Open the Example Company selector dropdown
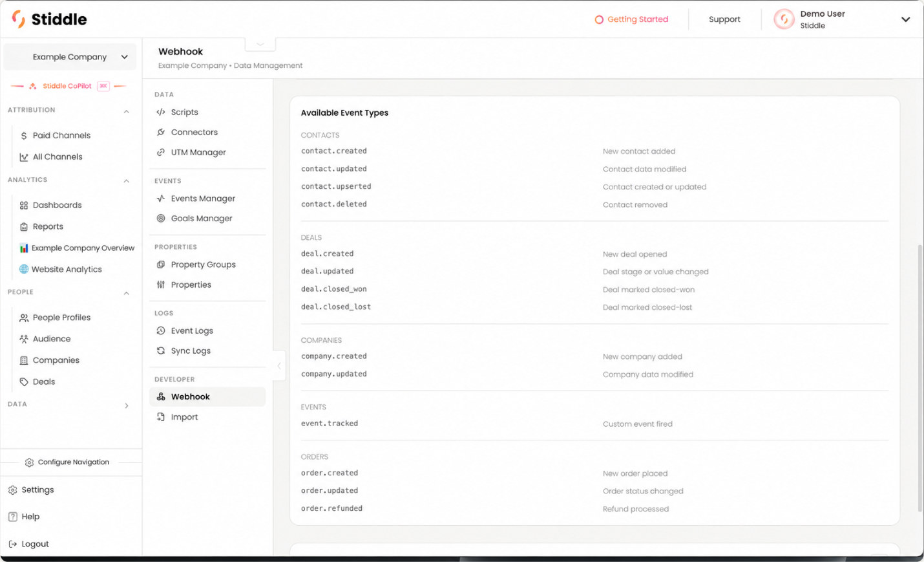 (70, 57)
